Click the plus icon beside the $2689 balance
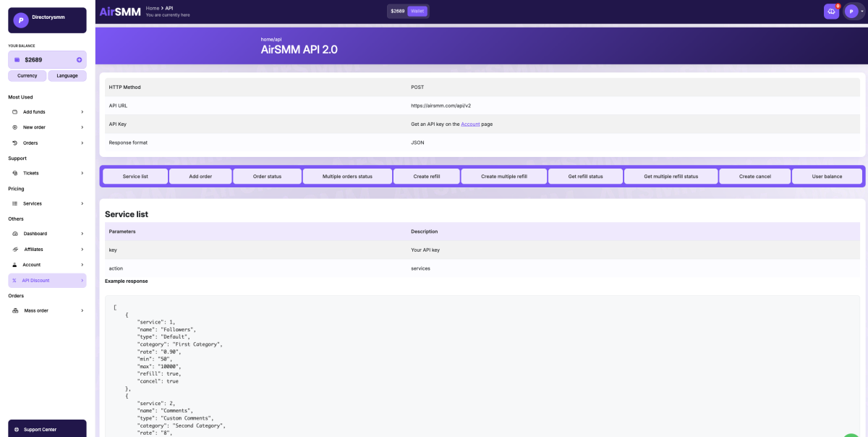This screenshot has width=868, height=437. coord(79,60)
